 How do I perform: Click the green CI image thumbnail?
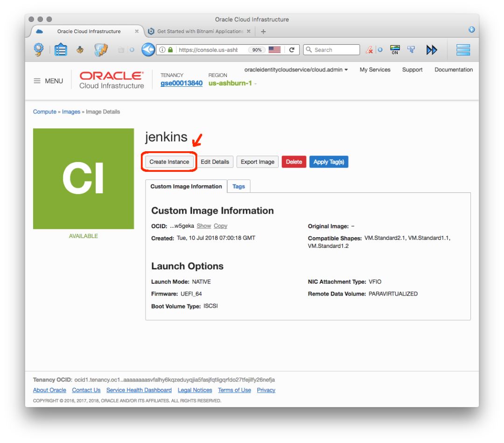click(x=84, y=179)
